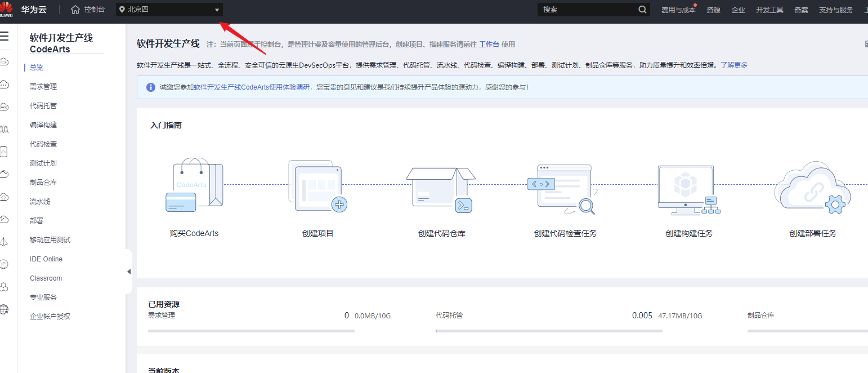Image resolution: width=868 pixels, height=373 pixels.
Task: Select 总览 in the side menu
Action: click(37, 68)
